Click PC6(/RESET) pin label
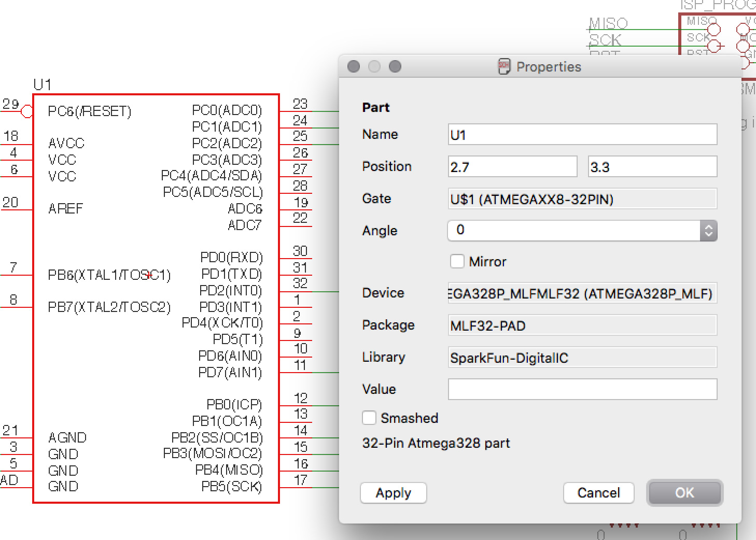The width and height of the screenshot is (756, 540). pyautogui.click(x=90, y=111)
